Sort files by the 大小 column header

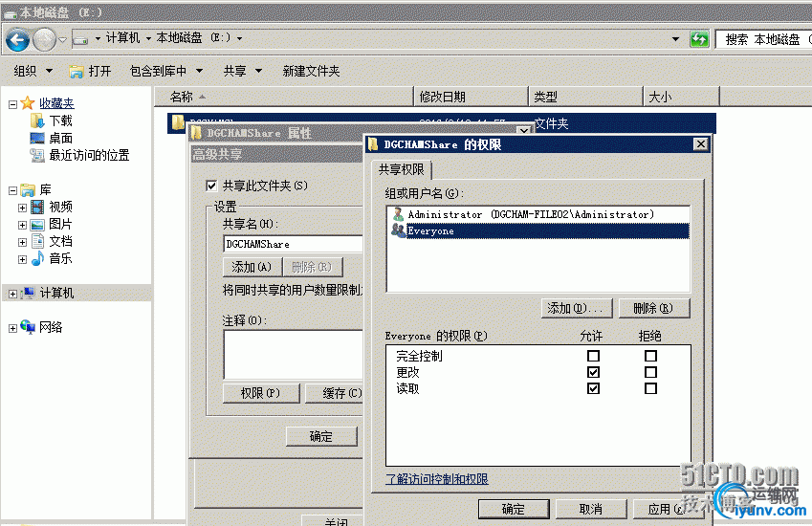tap(682, 97)
